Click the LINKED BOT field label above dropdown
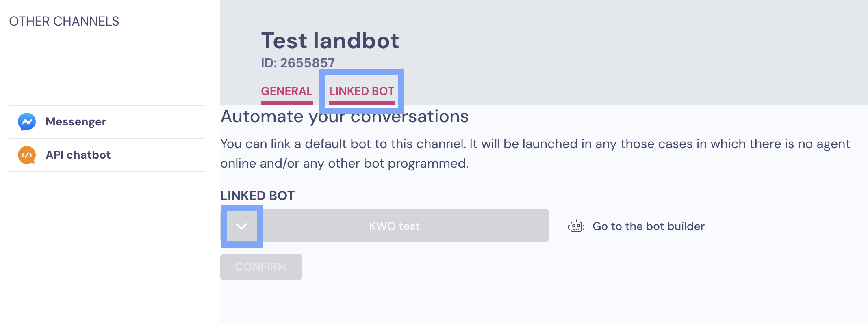Image resolution: width=868 pixels, height=323 pixels. [x=257, y=196]
